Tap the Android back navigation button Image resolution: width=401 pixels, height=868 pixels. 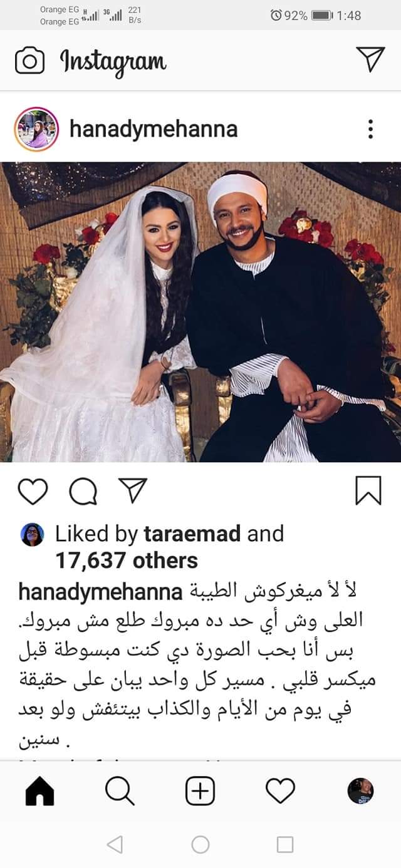click(x=115, y=845)
